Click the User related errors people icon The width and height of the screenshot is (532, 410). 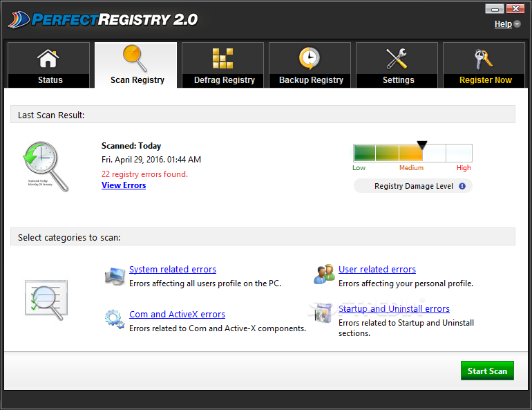coord(324,274)
